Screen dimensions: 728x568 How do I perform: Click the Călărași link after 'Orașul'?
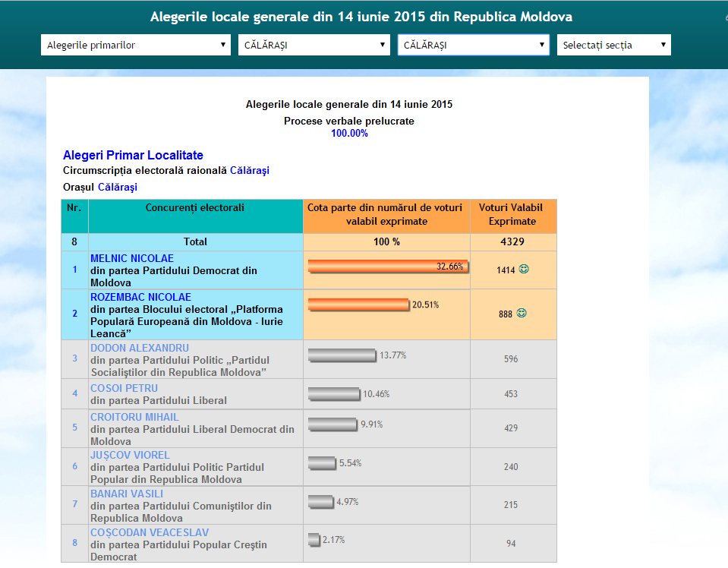[x=117, y=187]
